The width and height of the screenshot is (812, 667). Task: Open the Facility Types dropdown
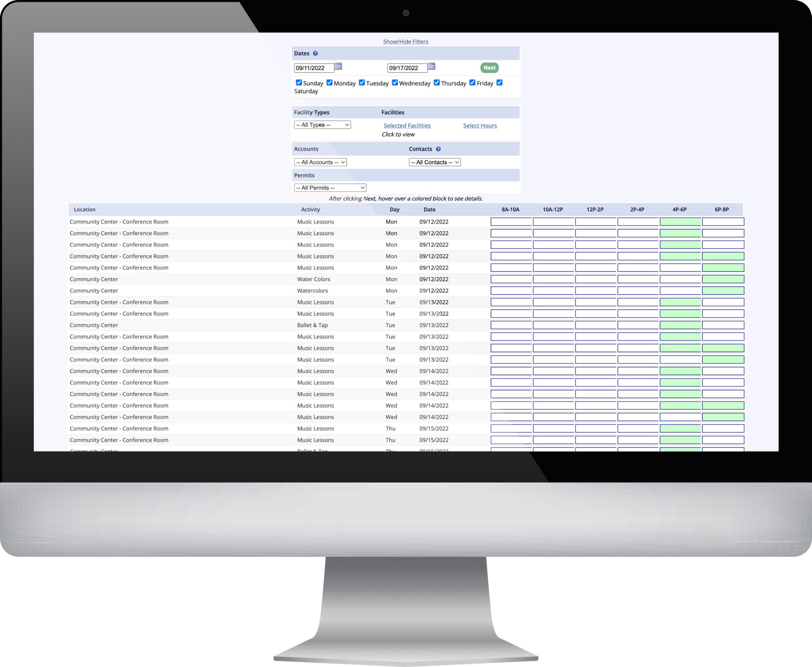click(x=322, y=125)
